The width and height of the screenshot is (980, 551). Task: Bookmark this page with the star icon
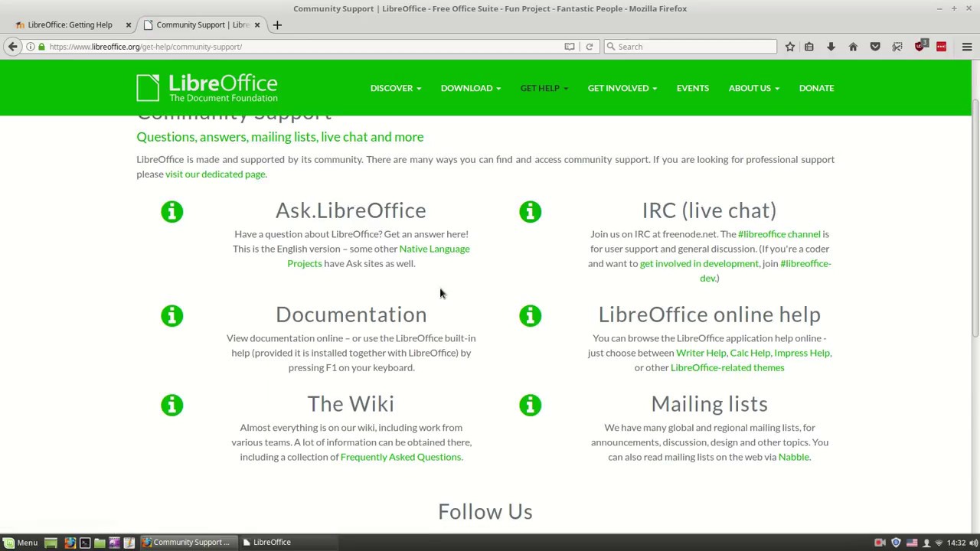[x=790, y=47]
